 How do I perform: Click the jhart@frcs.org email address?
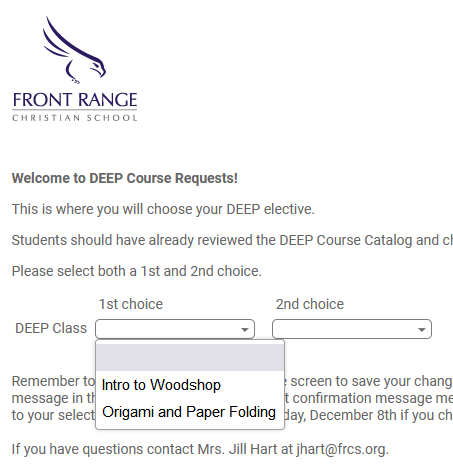[341, 449]
